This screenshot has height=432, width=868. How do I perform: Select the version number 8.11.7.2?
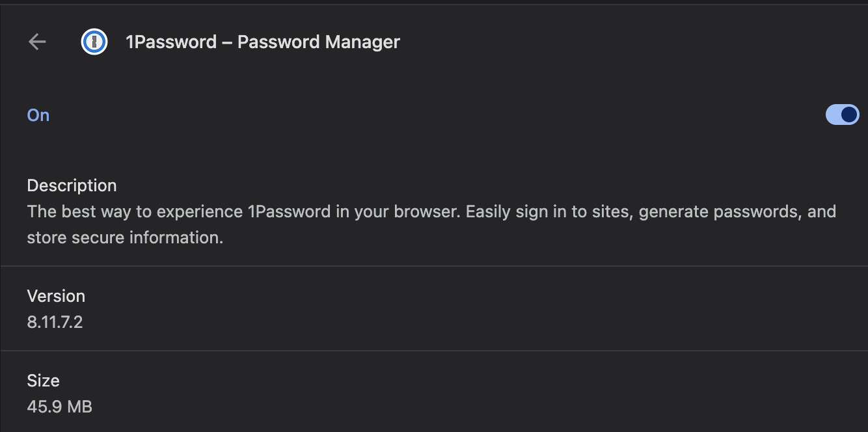coord(55,322)
